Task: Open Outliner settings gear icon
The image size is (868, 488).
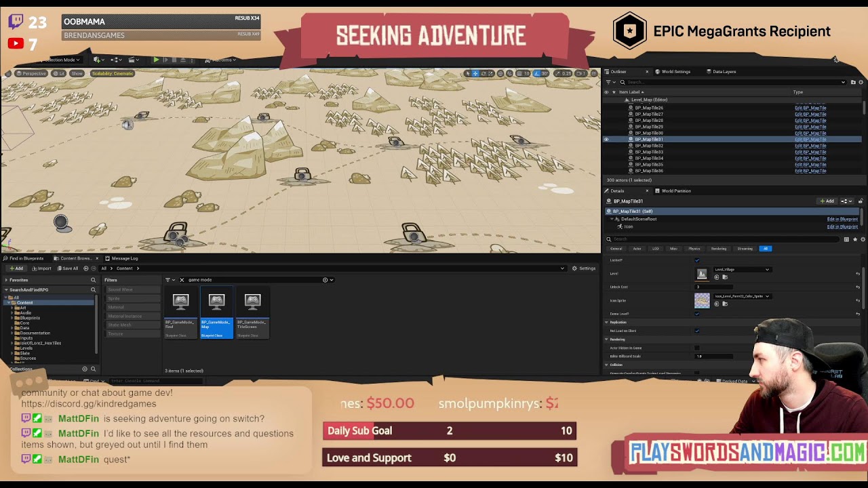Action: [x=860, y=82]
